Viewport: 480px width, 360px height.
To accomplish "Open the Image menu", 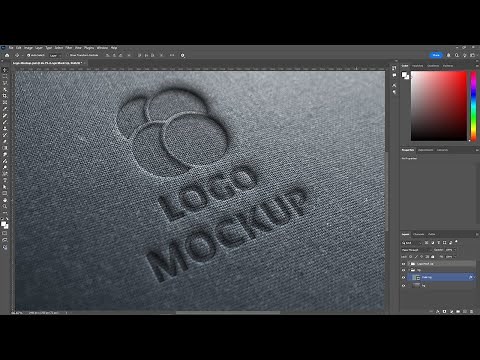I will 28,48.
